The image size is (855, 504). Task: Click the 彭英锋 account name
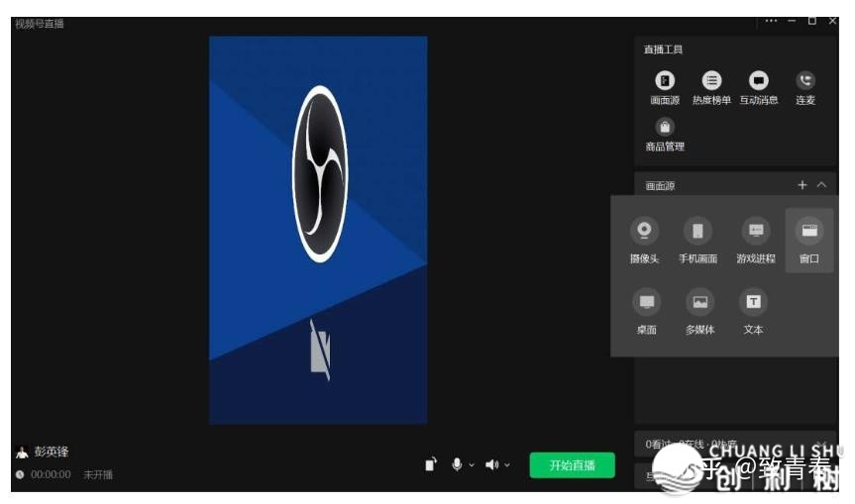52,452
